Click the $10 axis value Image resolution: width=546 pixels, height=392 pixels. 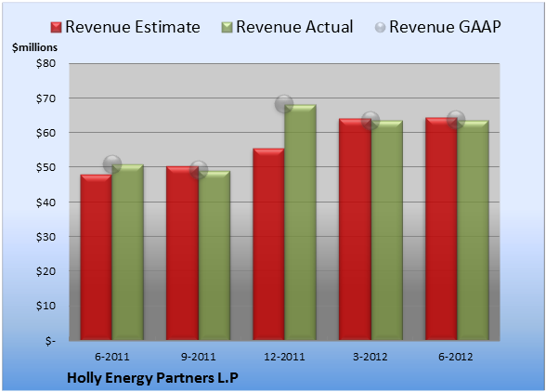coord(45,306)
